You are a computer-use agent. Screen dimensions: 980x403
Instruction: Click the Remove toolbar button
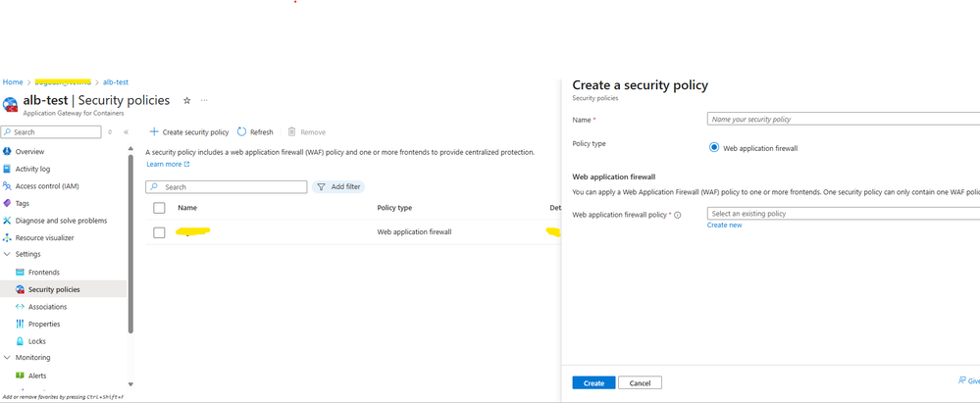click(x=306, y=132)
